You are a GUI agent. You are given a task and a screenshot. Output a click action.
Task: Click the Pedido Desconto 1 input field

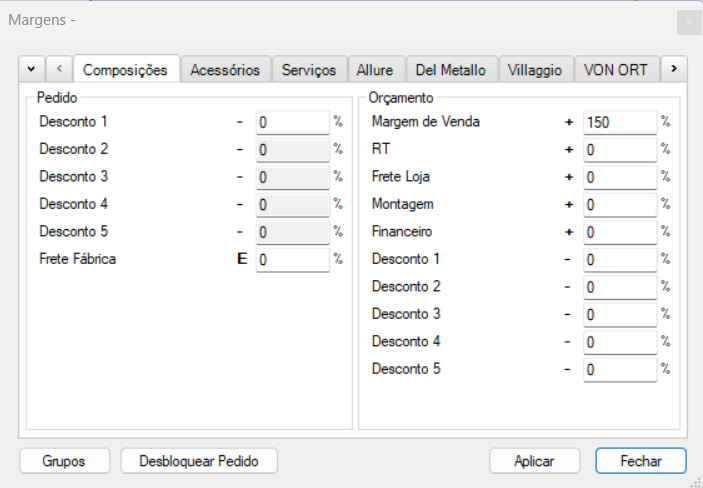pyautogui.click(x=292, y=122)
